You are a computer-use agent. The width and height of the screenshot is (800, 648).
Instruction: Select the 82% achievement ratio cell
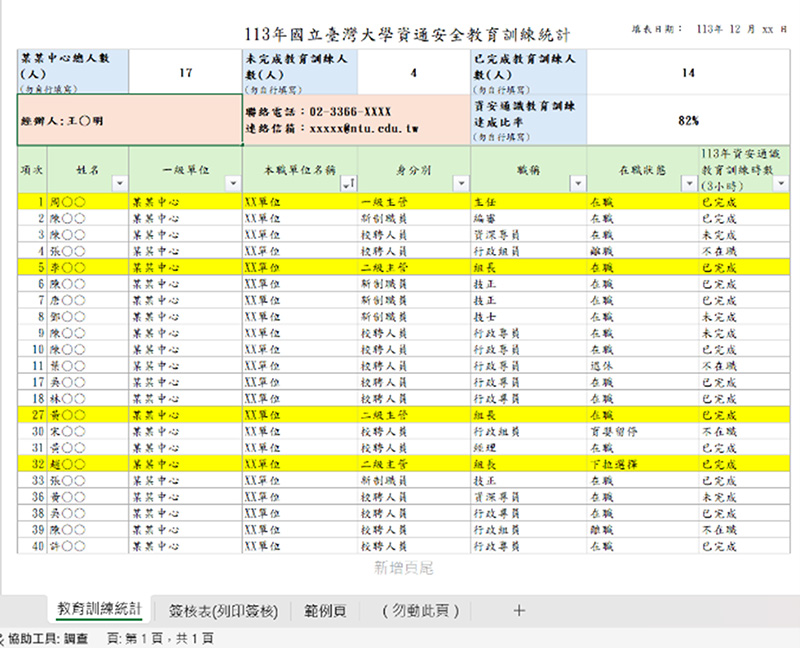[688, 120]
